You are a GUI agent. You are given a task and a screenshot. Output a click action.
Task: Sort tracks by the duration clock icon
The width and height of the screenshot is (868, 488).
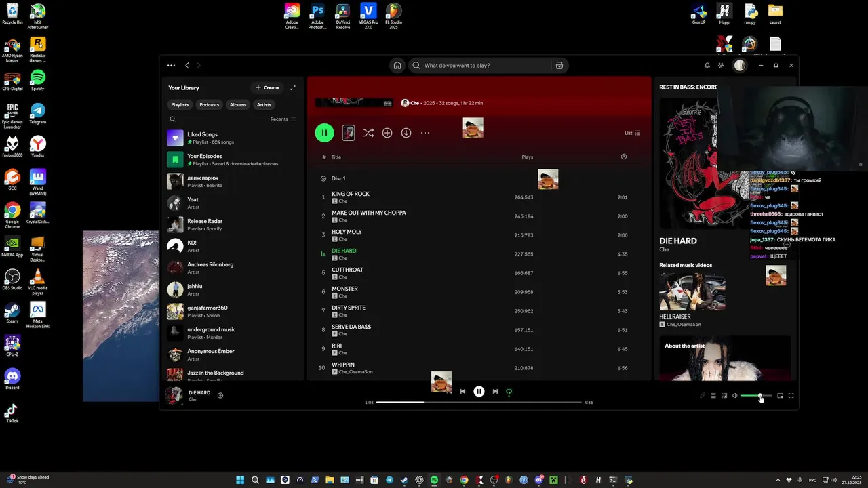pyautogui.click(x=624, y=157)
